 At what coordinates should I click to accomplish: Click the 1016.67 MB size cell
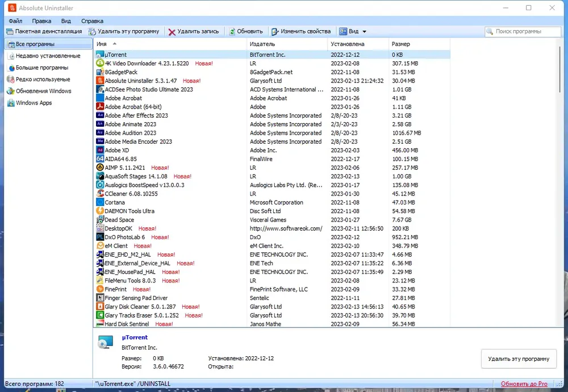(x=407, y=132)
